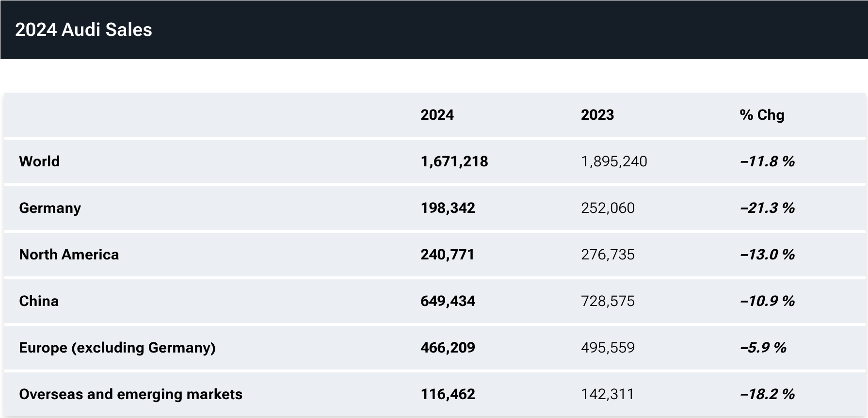
Task: Click North America 2023 value 276,735
Action: (x=607, y=255)
